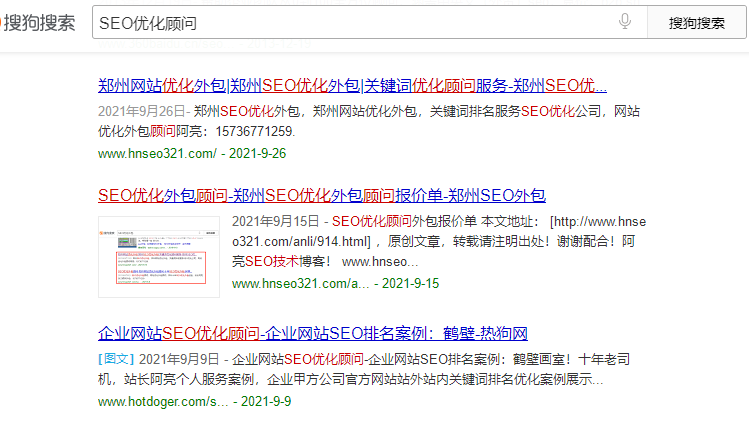This screenshot has height=423, width=749.
Task: Click the 搜狗搜索 search button
Action: click(x=696, y=22)
